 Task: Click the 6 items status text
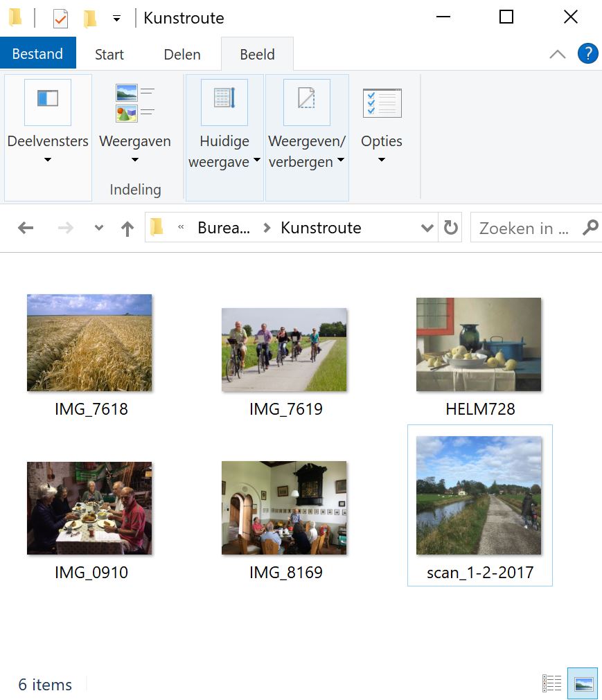coord(45,684)
